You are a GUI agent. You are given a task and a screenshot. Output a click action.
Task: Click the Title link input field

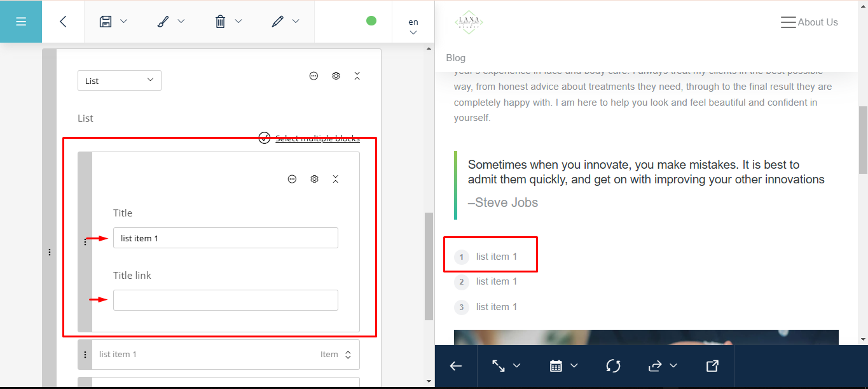[x=226, y=301]
